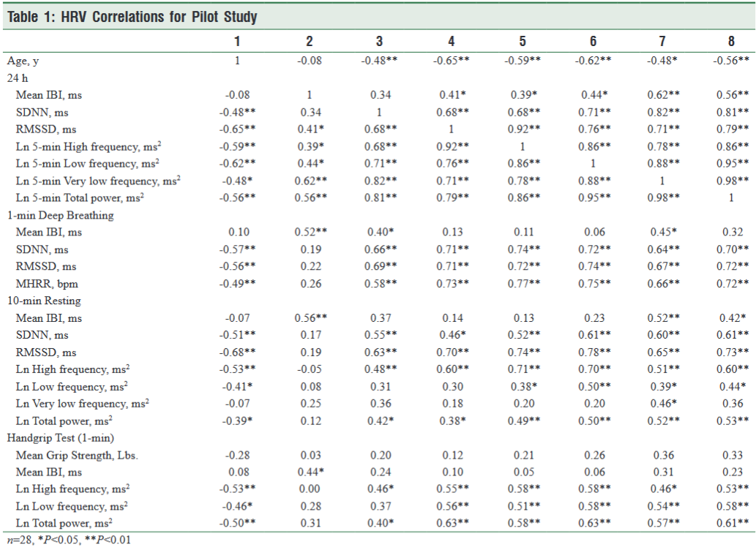Select the 1-min Deep Breathing section heading
Viewport: 756px width, 550px height.
pyautogui.click(x=61, y=215)
